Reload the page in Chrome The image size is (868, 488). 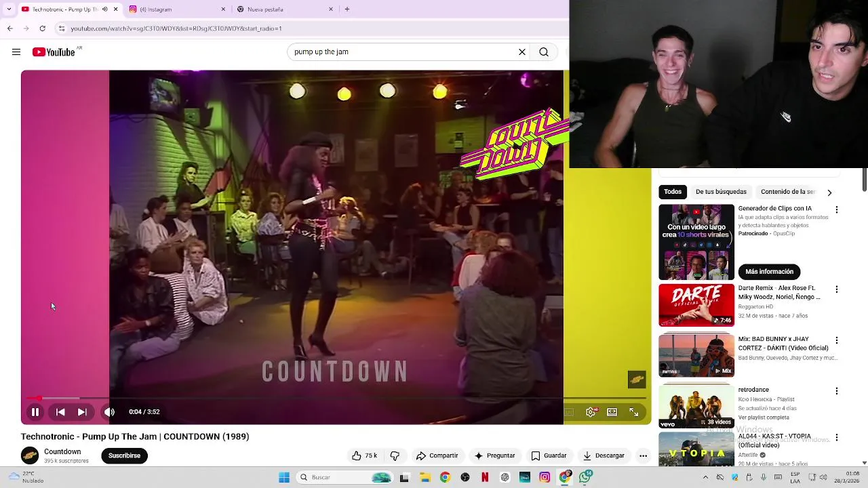coord(42,28)
